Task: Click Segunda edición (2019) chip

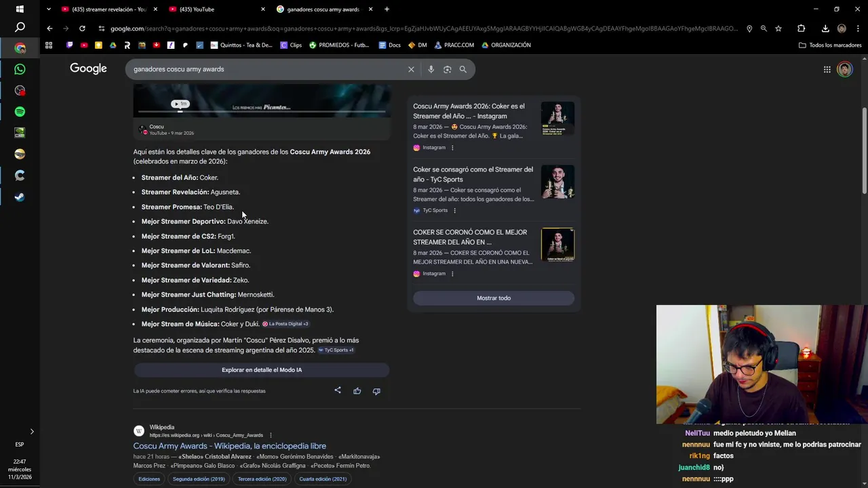Action: point(199,479)
